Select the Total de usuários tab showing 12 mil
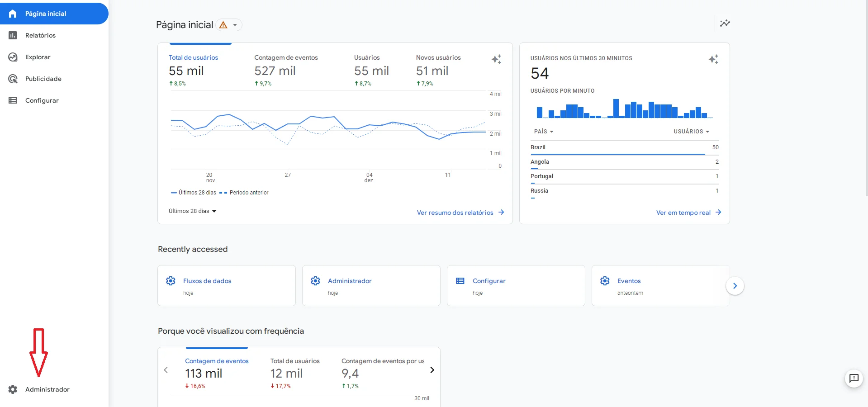Screen dimensions: 868x407 click(295, 373)
